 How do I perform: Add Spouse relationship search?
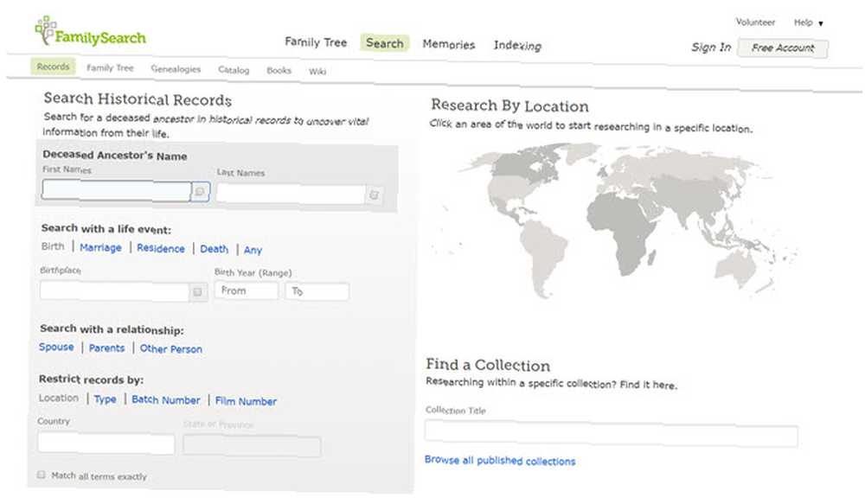(x=56, y=347)
